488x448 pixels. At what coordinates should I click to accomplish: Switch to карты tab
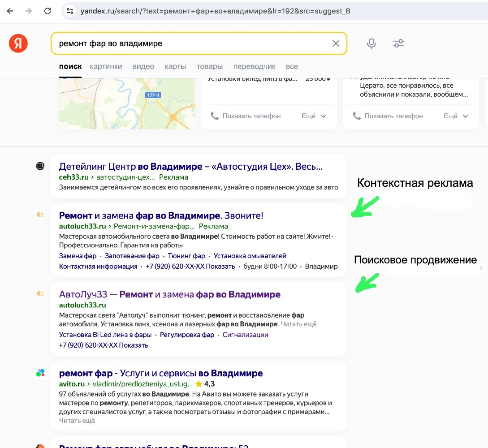point(175,67)
